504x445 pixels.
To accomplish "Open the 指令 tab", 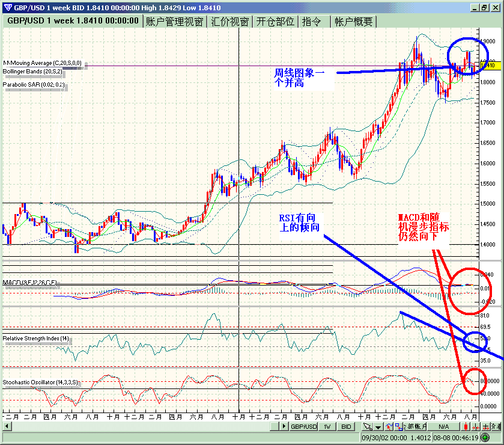I will pos(314,22).
